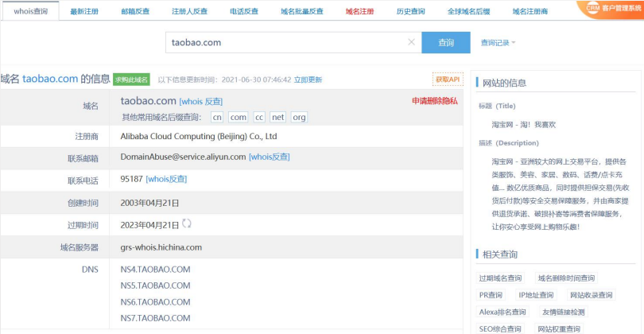Clear the taobao.com search field with X

tap(411, 42)
